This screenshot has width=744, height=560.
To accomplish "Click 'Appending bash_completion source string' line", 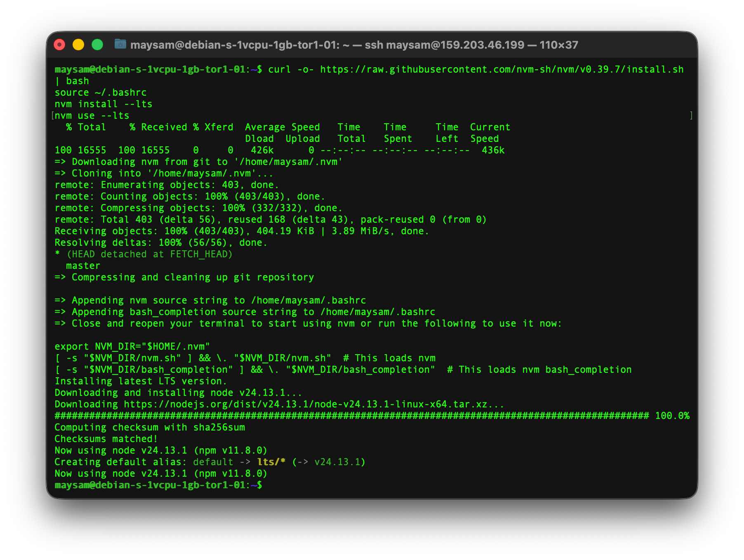I will click(x=245, y=312).
